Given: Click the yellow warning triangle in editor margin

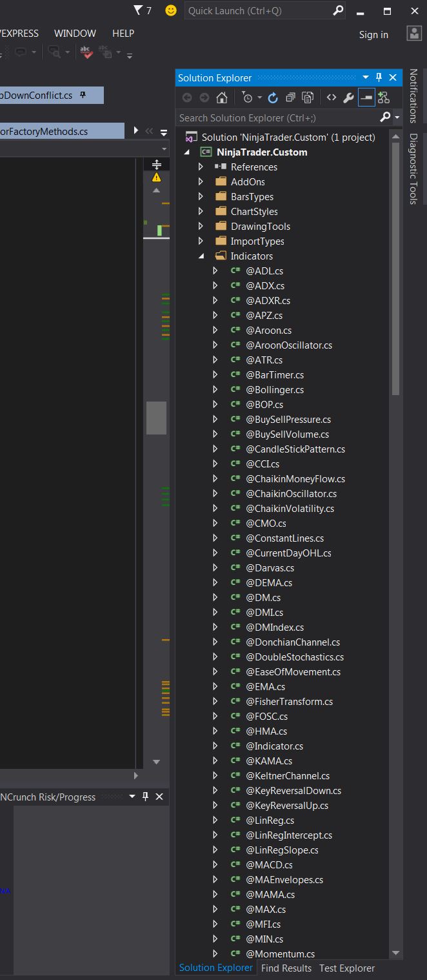Looking at the screenshot, I should (156, 177).
